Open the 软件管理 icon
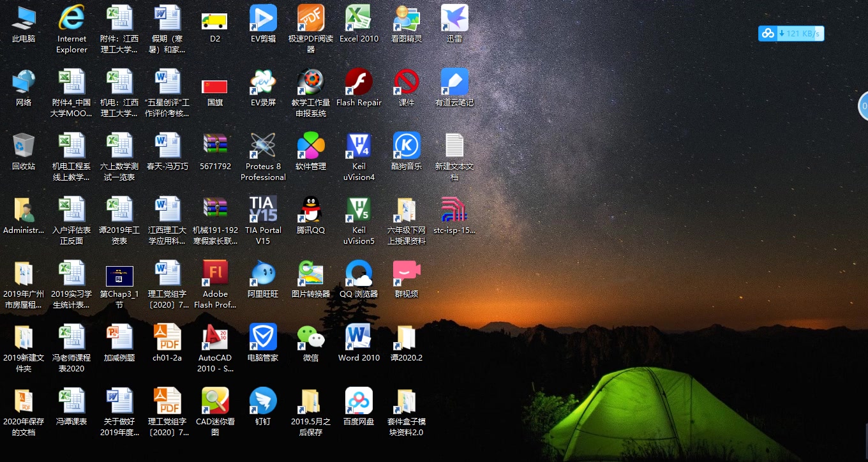This screenshot has height=462, width=868. [311, 145]
